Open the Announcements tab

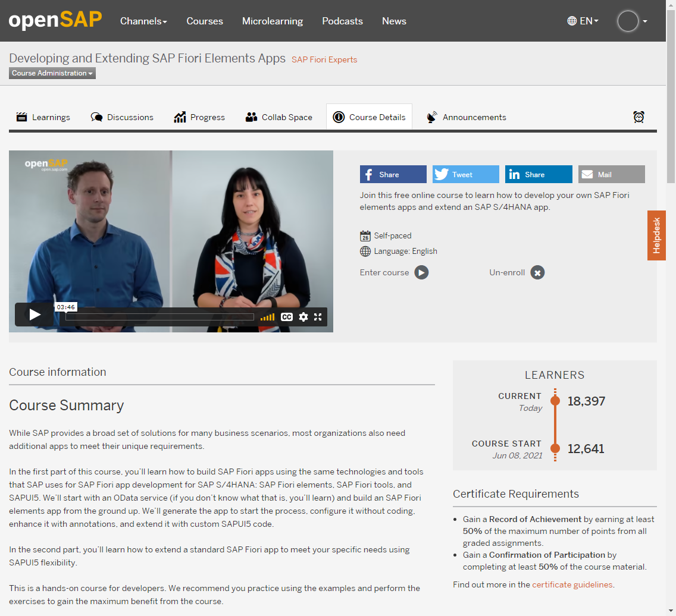466,117
